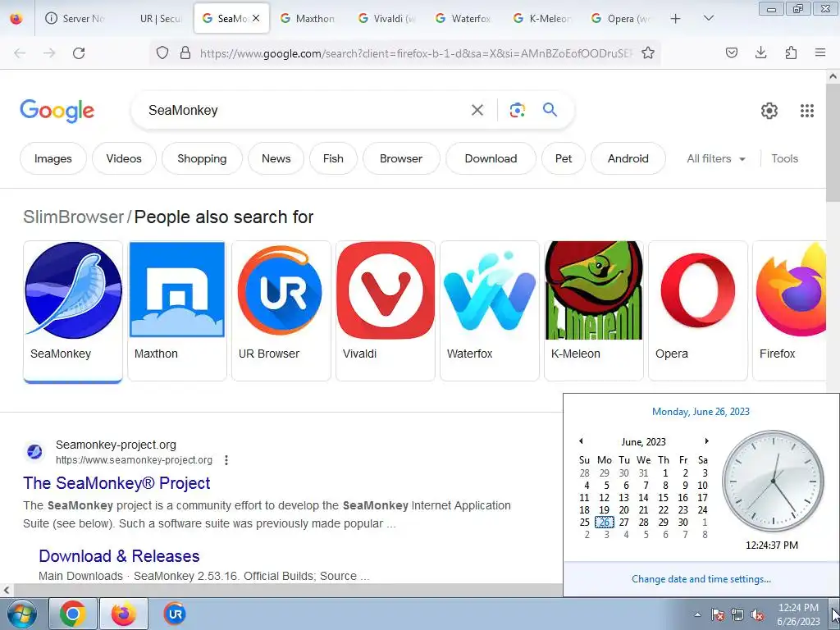Switch to the UR | Secure tab
Viewport: 840px width, 630px height.
(153, 18)
